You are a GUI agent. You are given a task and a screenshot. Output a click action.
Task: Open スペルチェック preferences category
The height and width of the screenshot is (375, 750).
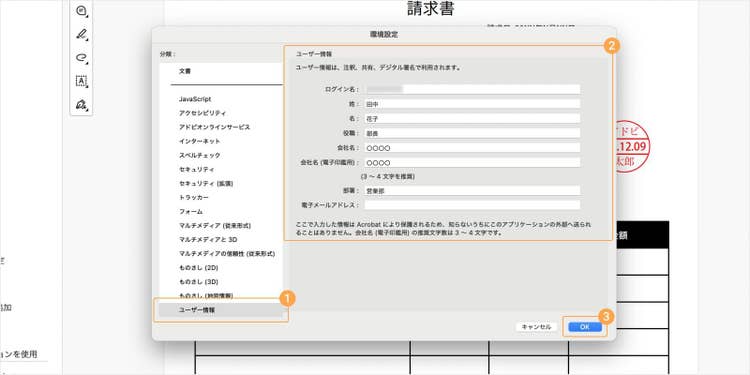[x=199, y=155]
